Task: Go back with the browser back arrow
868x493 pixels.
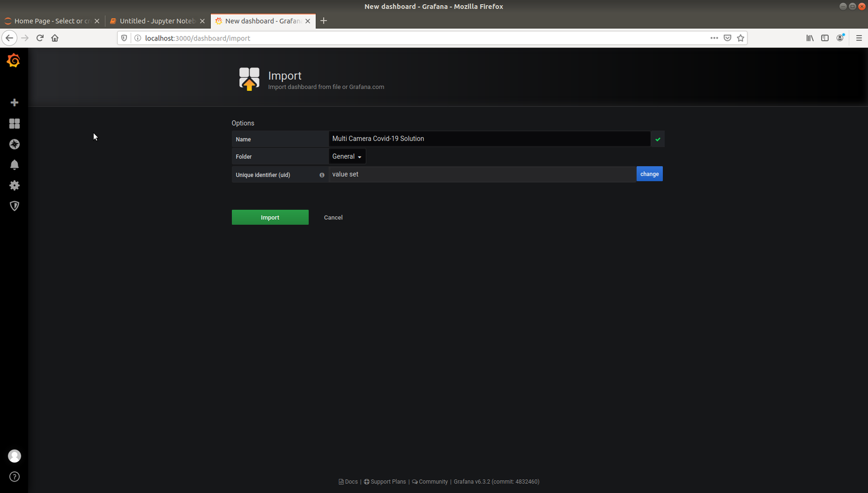Action: click(9, 38)
